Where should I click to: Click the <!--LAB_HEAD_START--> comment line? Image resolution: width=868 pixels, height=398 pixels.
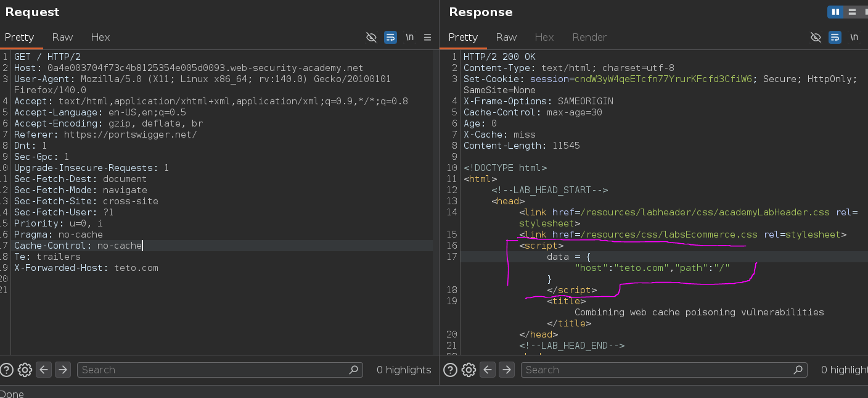(x=550, y=190)
